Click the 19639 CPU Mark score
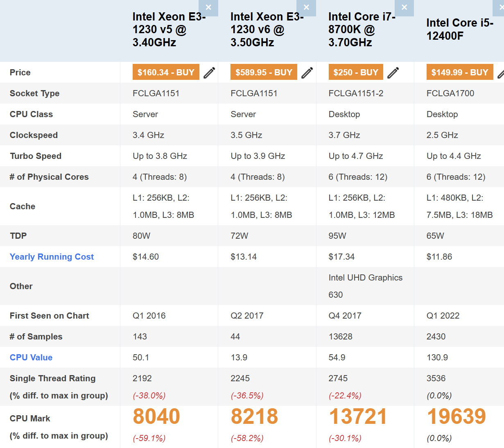The image size is (504, 448). pos(456,416)
